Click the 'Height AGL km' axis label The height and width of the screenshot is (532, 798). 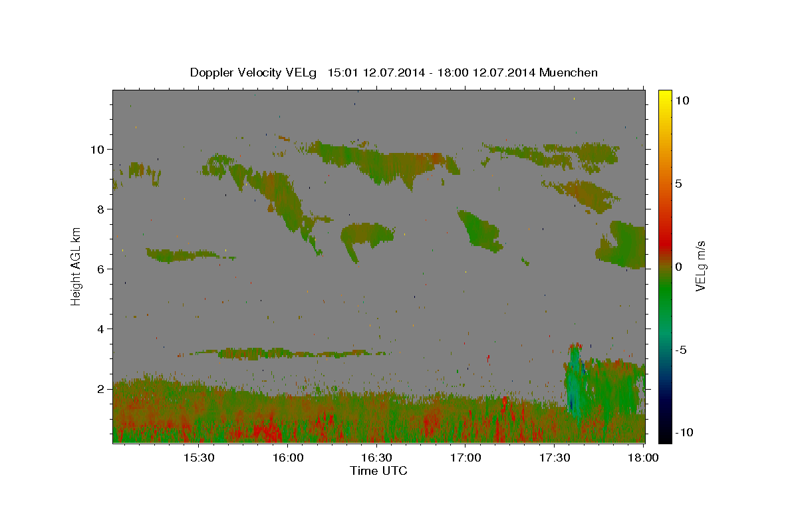(76, 267)
